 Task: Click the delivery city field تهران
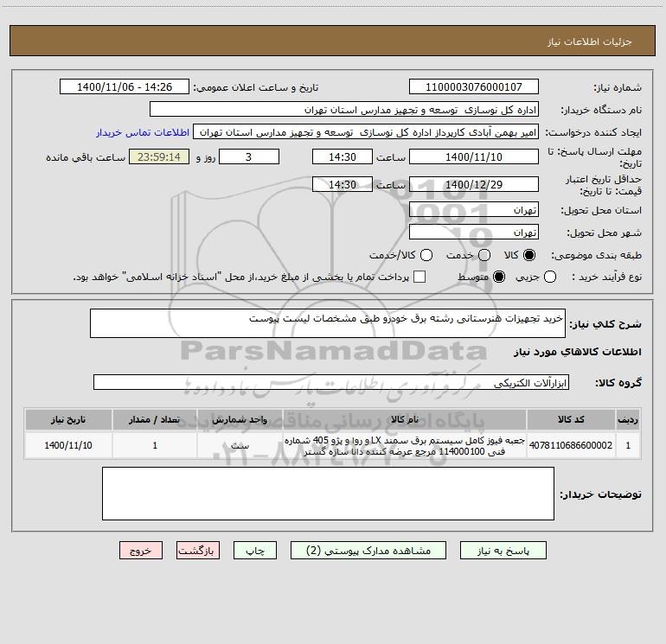(x=474, y=233)
